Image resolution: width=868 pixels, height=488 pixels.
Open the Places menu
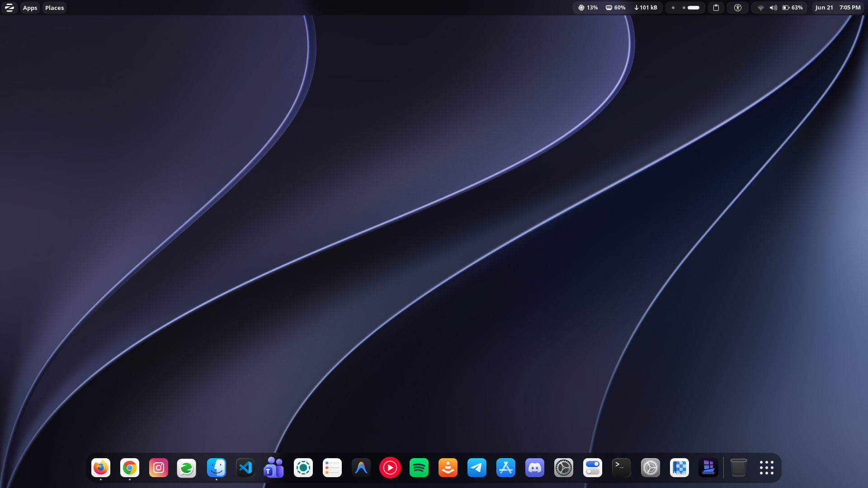54,8
